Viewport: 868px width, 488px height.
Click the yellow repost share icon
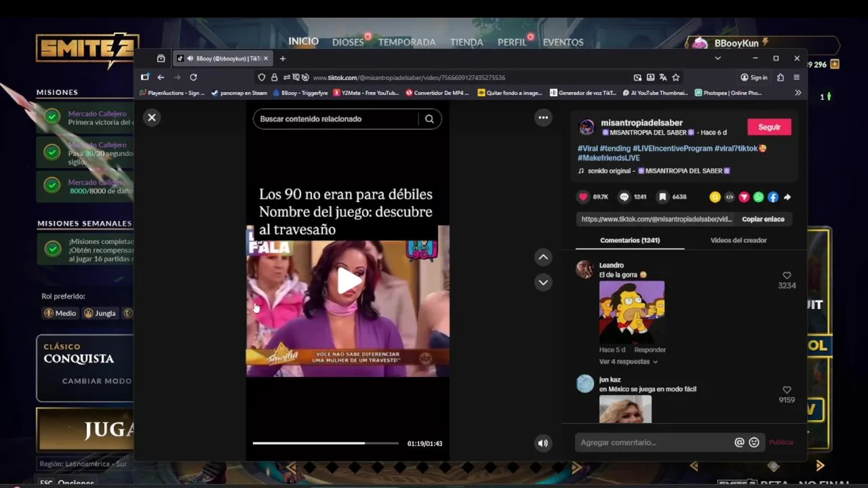pos(715,197)
